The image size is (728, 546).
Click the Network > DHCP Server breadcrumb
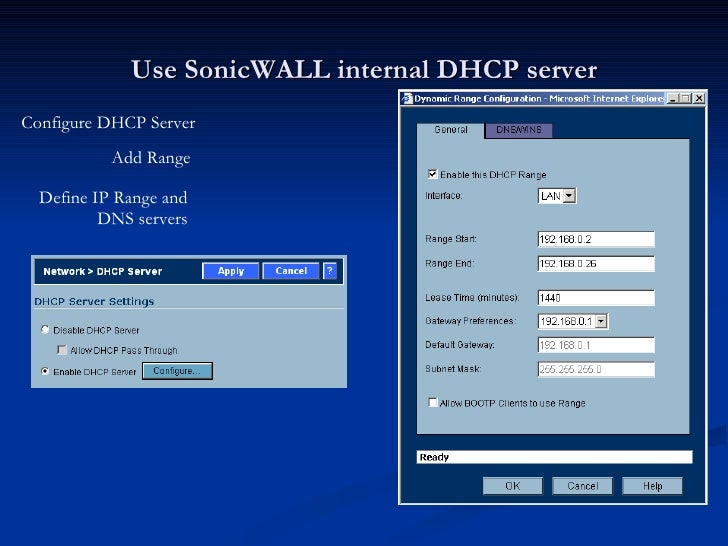(x=103, y=271)
